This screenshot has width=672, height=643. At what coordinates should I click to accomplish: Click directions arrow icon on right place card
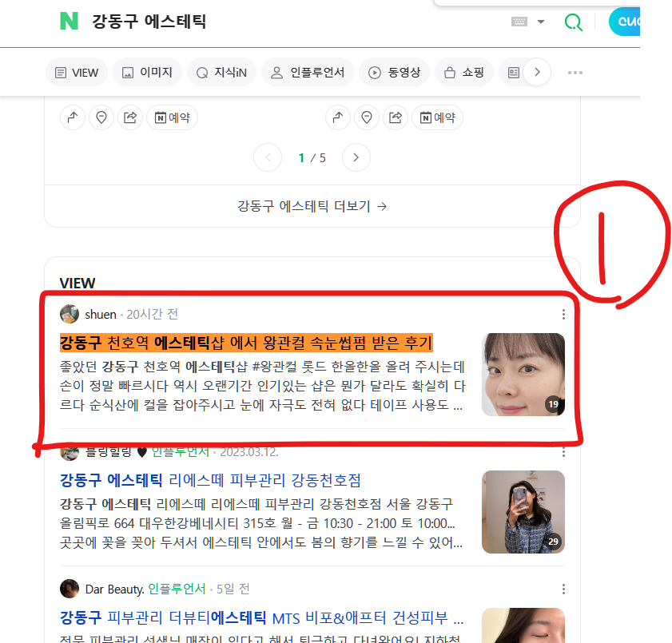[x=338, y=117]
